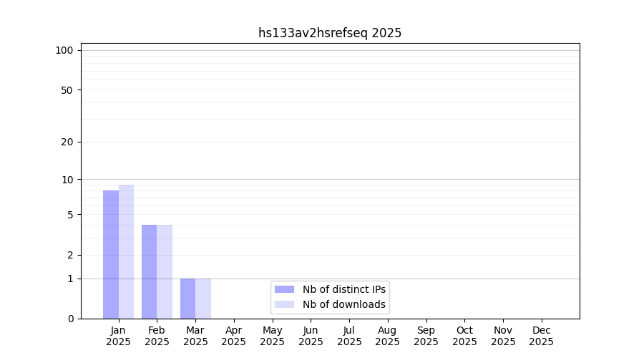Click the 'Nb of downloads' legend swatch

pos(284,304)
